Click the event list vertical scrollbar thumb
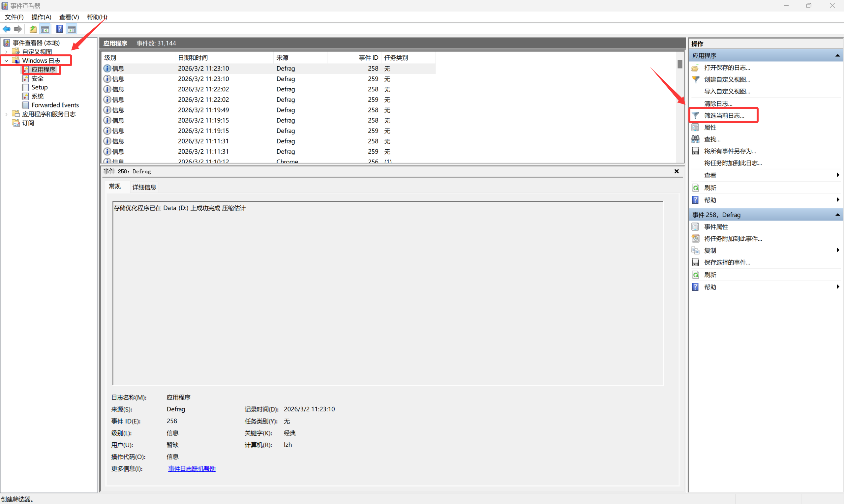 coord(679,64)
